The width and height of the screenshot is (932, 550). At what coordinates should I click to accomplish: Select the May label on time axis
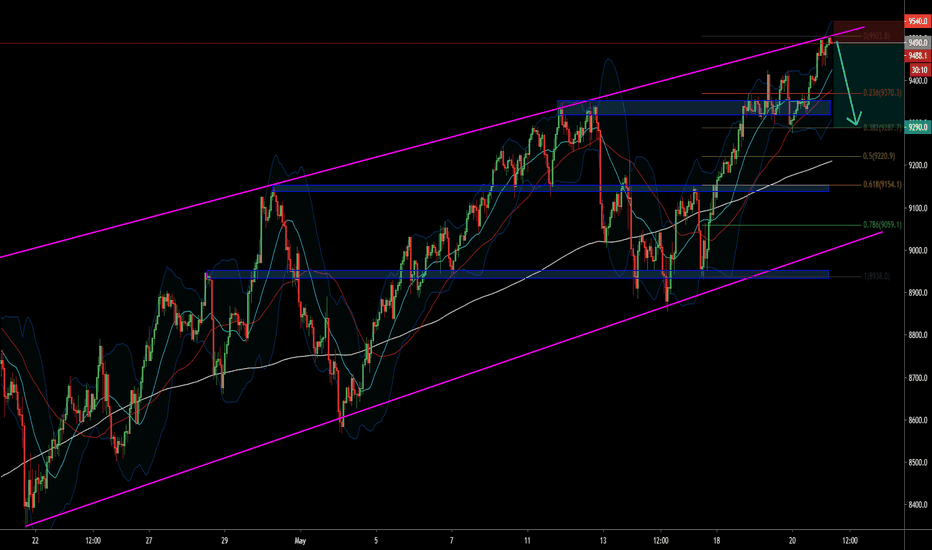coord(300,540)
